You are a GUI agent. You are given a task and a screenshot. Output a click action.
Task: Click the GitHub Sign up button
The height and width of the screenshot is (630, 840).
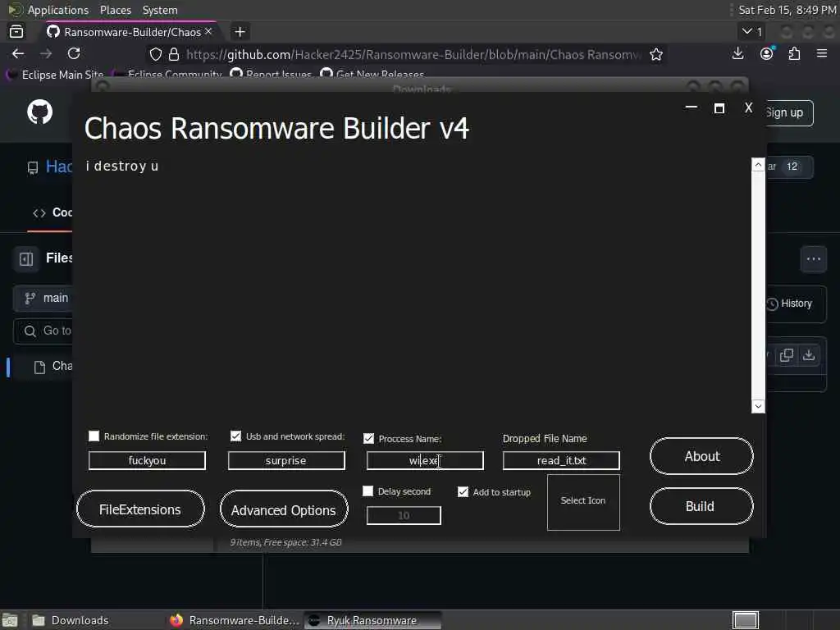tap(789, 113)
